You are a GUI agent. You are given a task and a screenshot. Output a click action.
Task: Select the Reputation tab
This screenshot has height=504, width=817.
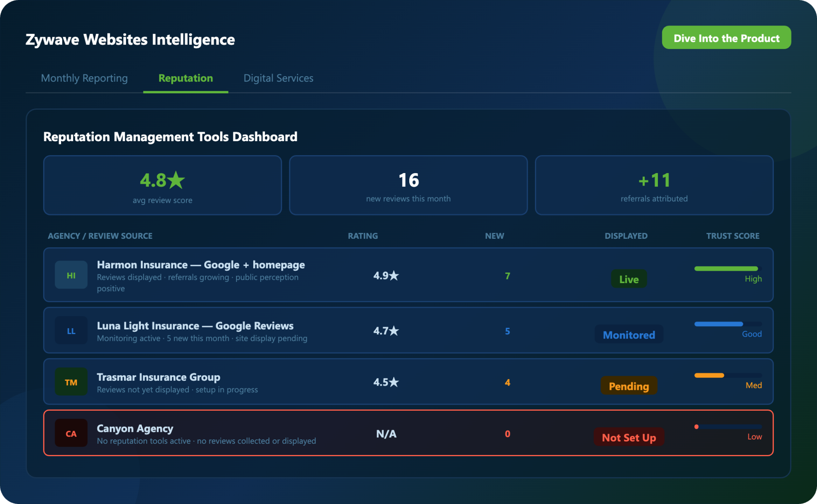(x=186, y=78)
